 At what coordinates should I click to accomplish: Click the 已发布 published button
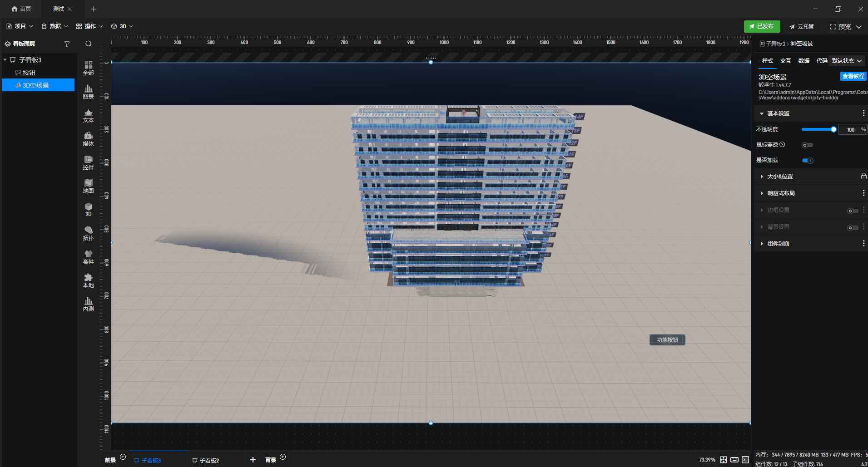click(762, 26)
